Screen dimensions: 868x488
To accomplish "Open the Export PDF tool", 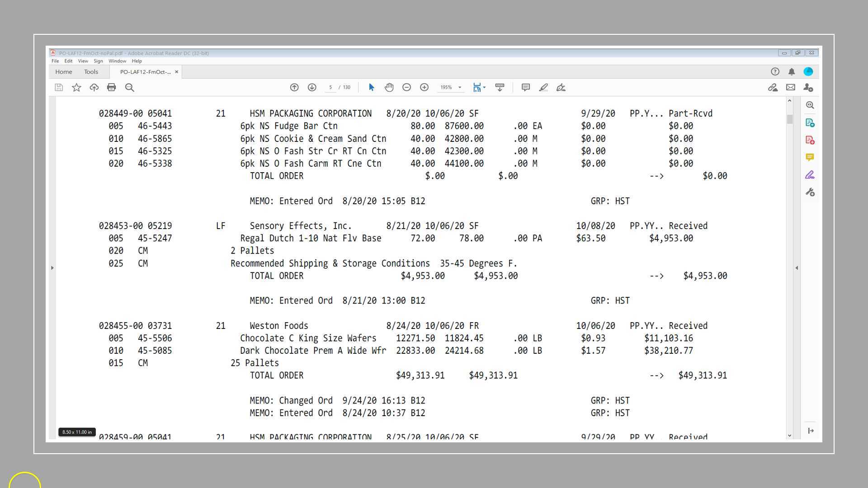I will (810, 122).
